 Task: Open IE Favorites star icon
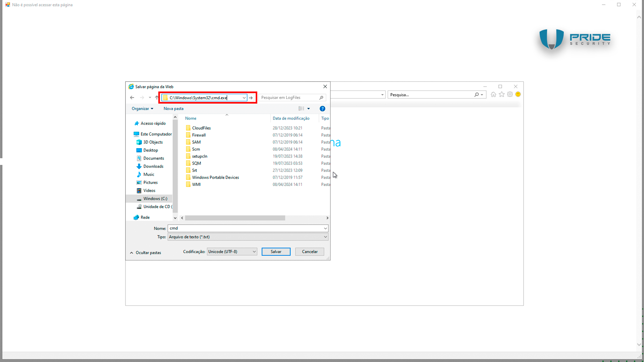(x=502, y=95)
